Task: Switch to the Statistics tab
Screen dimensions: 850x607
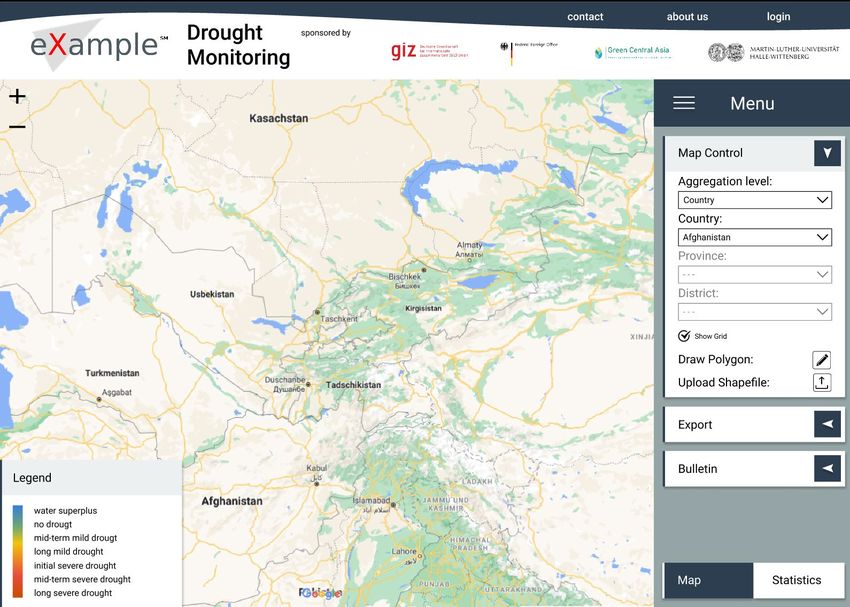Action: (799, 580)
